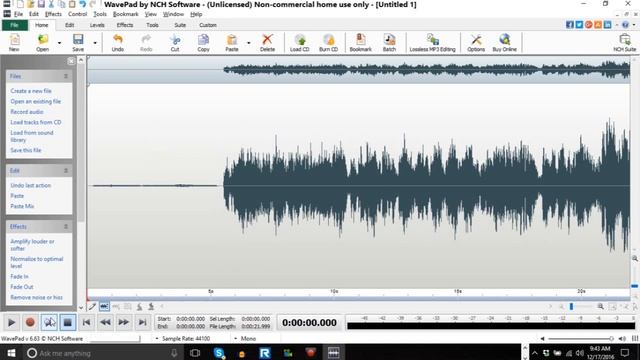
Task: Click the Redo toolbar icon
Action: [x=146, y=42]
